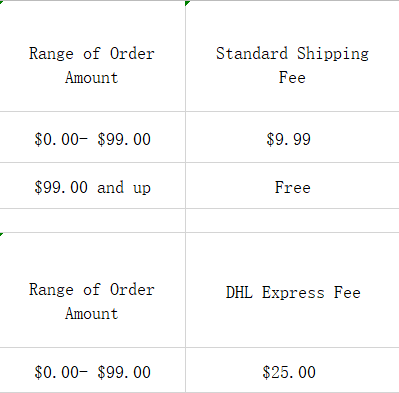The width and height of the screenshot is (399, 393).
Task: Select the $0.00- $99.00 cell beside $25.00
Action: pyautogui.click(x=92, y=370)
